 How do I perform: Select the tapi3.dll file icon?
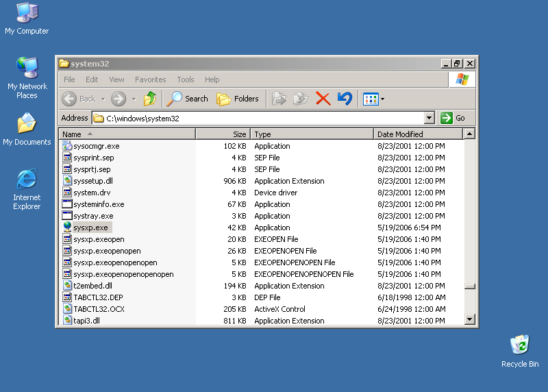[67, 320]
